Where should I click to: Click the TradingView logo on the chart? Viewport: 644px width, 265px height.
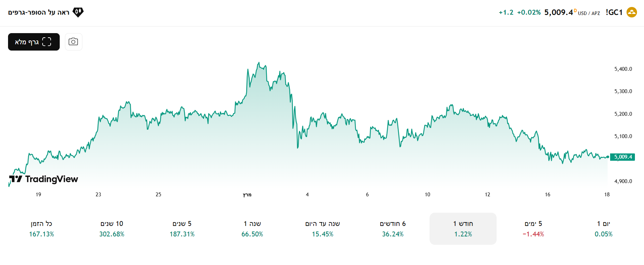coord(44,179)
